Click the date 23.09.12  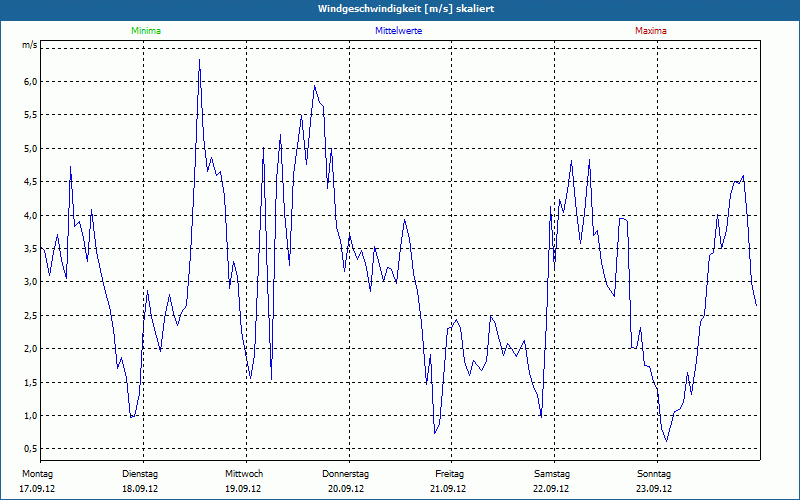tap(654, 489)
